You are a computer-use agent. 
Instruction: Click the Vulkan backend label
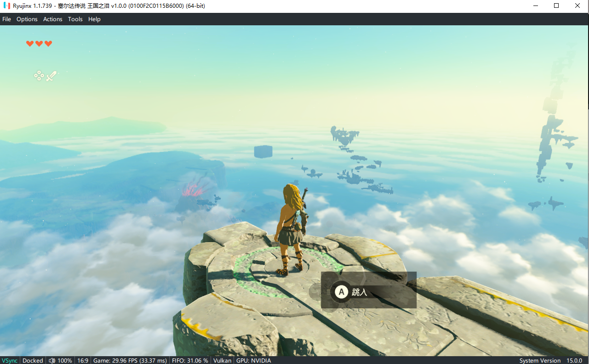pyautogui.click(x=223, y=360)
